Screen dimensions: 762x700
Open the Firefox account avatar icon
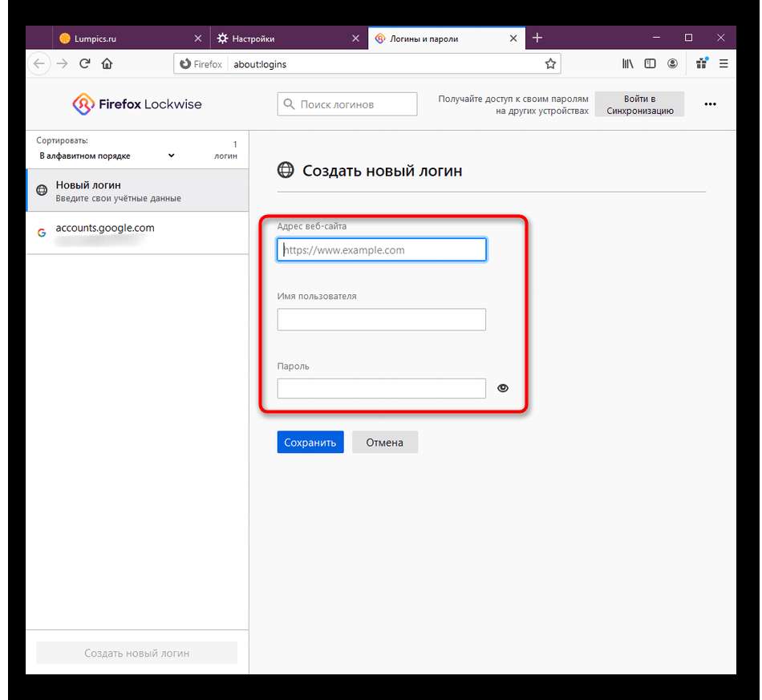[672, 63]
